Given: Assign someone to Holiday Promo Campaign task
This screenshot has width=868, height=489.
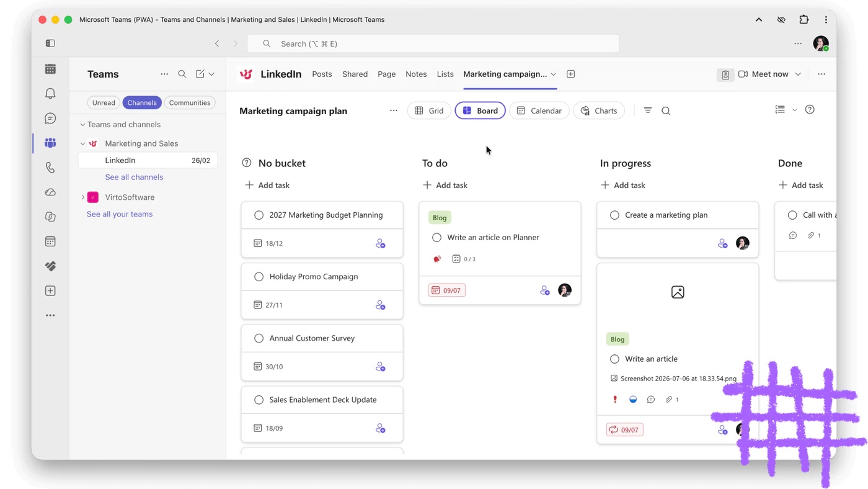Looking at the screenshot, I should [x=381, y=305].
